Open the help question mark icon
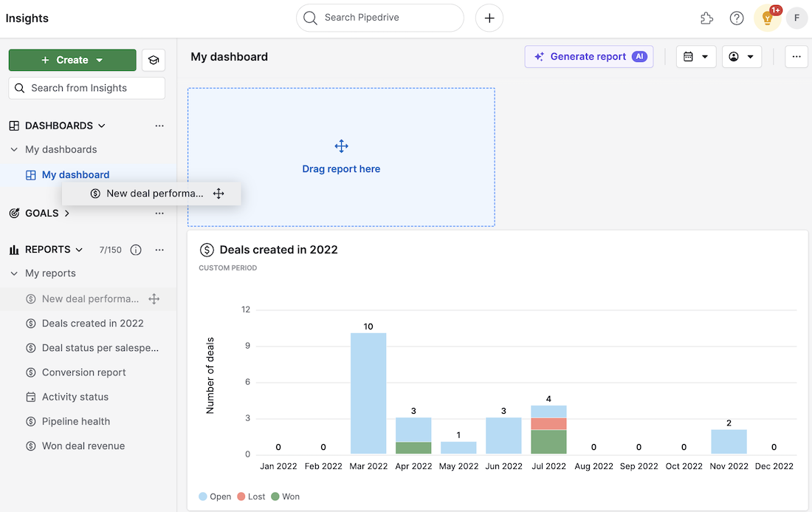Image resolution: width=812 pixels, height=512 pixels. point(737,18)
